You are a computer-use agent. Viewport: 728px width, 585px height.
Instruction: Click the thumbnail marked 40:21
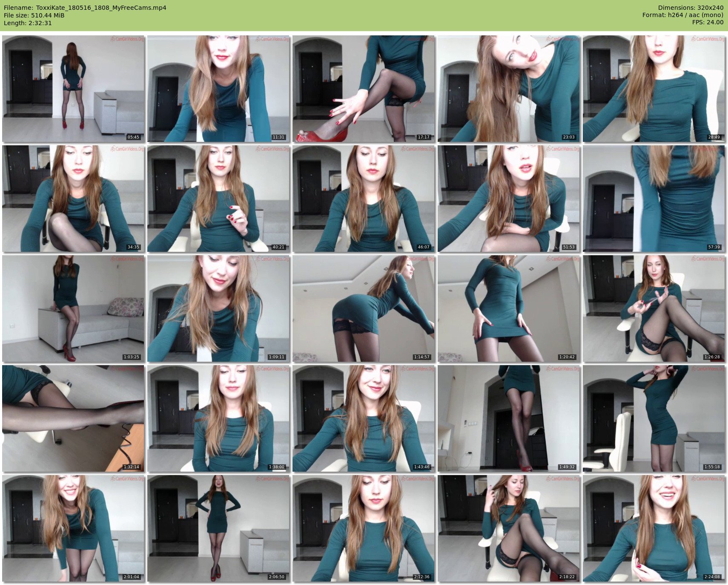tap(218, 199)
